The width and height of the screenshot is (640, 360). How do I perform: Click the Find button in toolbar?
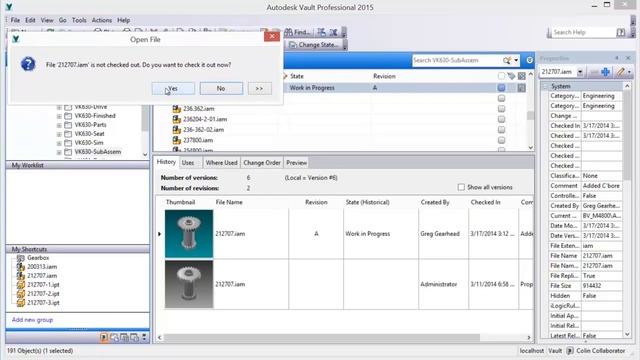(x=298, y=32)
